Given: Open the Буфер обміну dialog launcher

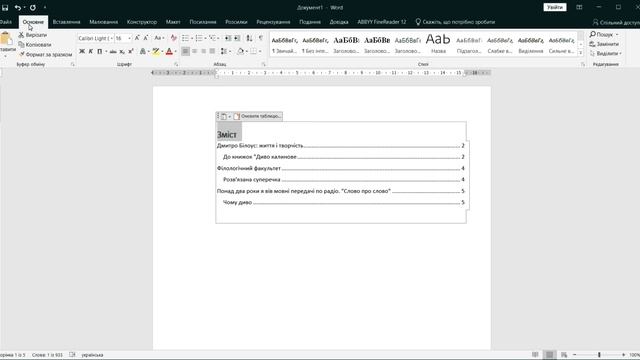Looking at the screenshot, I should (73, 64).
